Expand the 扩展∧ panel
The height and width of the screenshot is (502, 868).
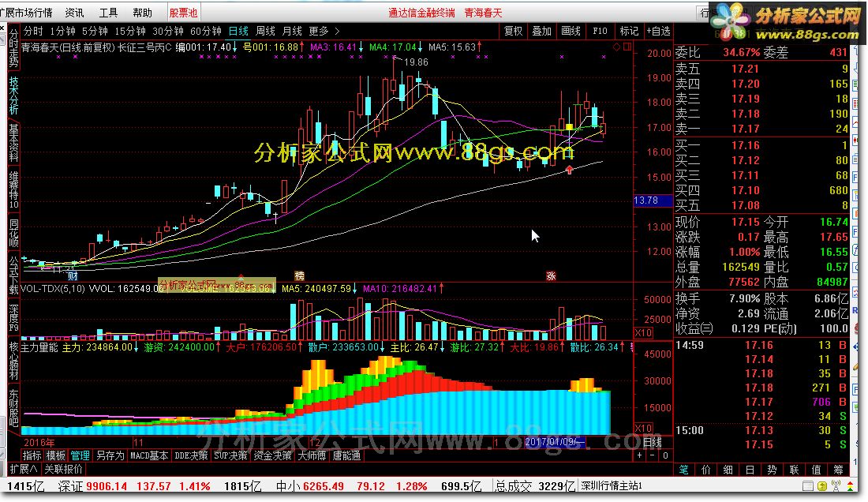23,469
